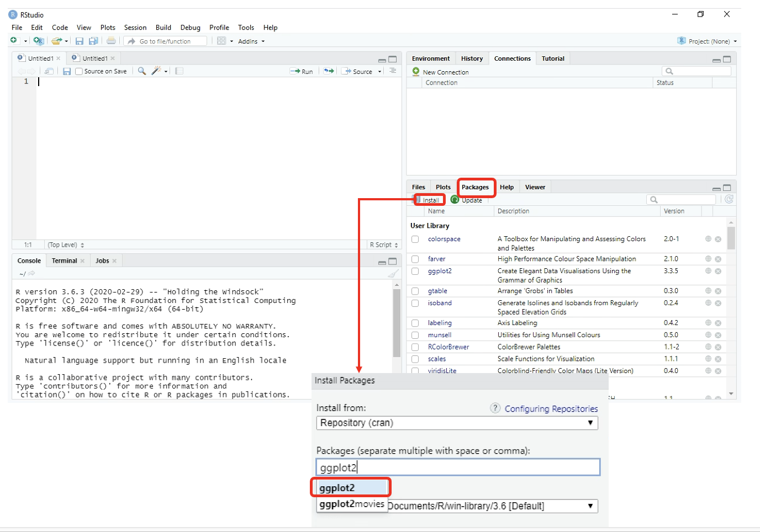Screen dimensions: 760x532
Task: Open the workspace panes grid icon
Action: (x=221, y=41)
